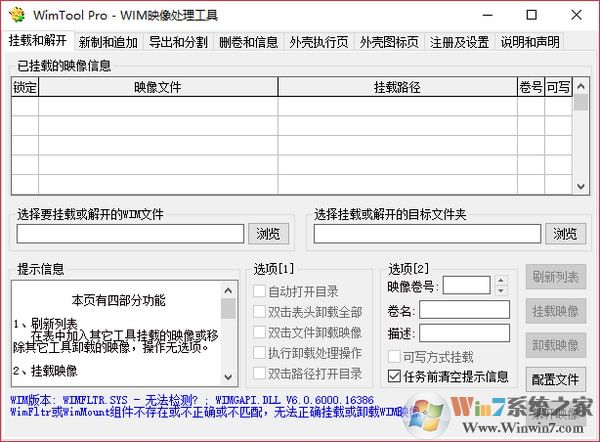Increase 映像卷号 with the up spinner
The image size is (600, 442).
[501, 281]
